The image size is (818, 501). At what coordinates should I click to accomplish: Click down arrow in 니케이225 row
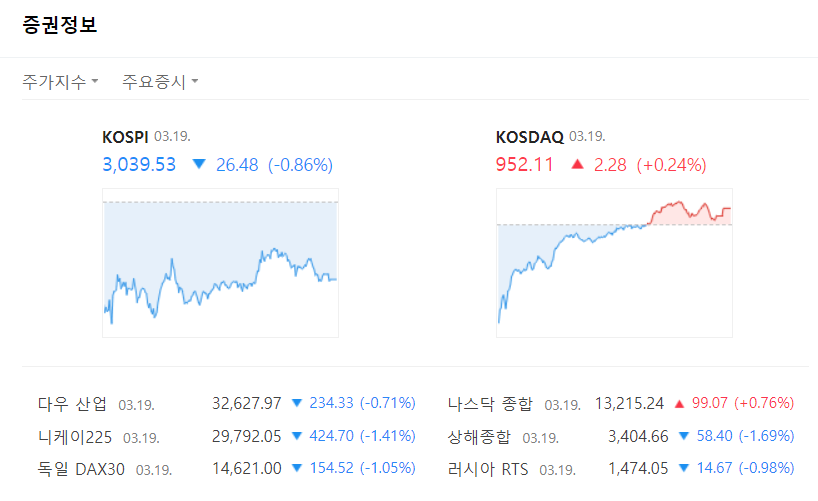pos(296,436)
